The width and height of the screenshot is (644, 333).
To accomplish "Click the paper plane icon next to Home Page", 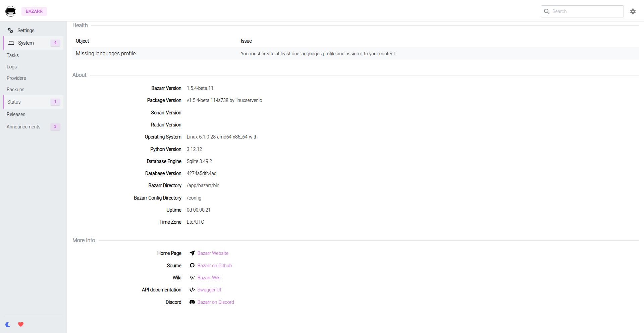I will tap(192, 253).
